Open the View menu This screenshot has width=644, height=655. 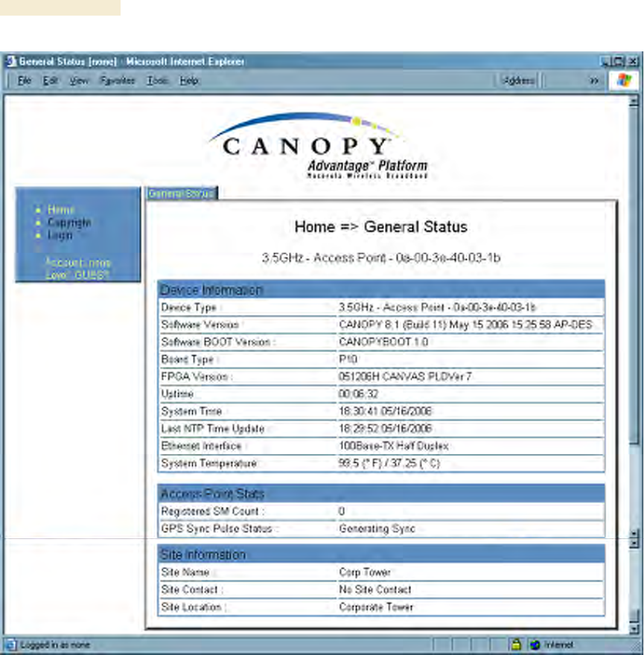click(x=79, y=80)
